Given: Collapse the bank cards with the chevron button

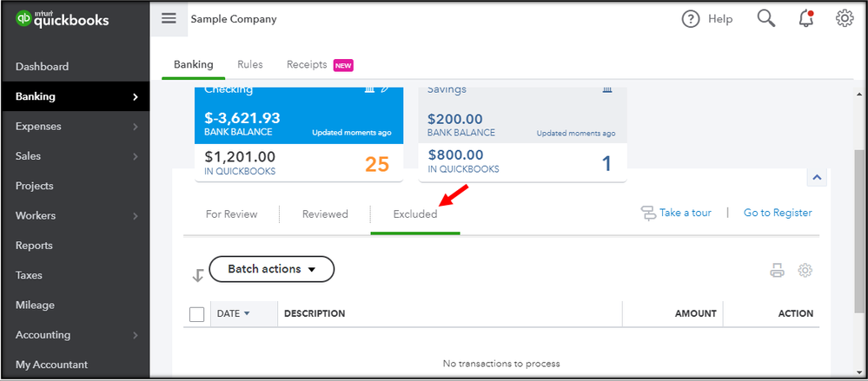Looking at the screenshot, I should (816, 178).
